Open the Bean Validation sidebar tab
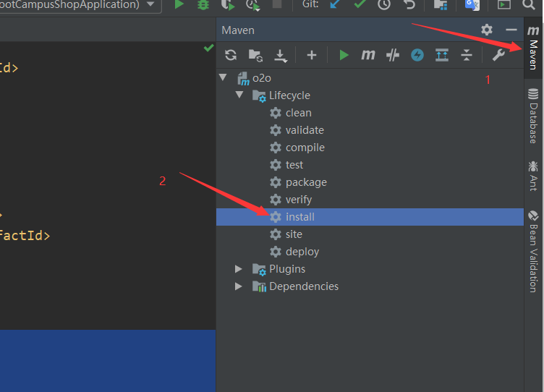 pos(533,252)
